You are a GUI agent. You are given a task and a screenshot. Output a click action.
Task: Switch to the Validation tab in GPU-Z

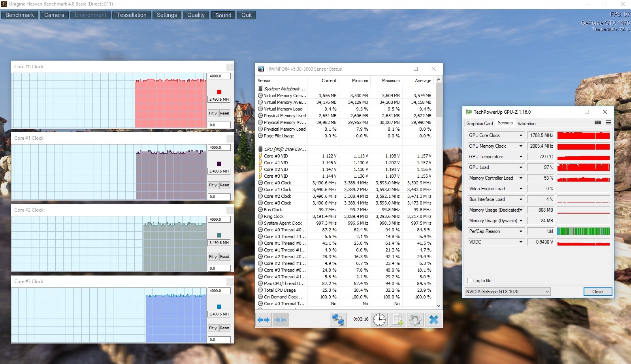[526, 124]
